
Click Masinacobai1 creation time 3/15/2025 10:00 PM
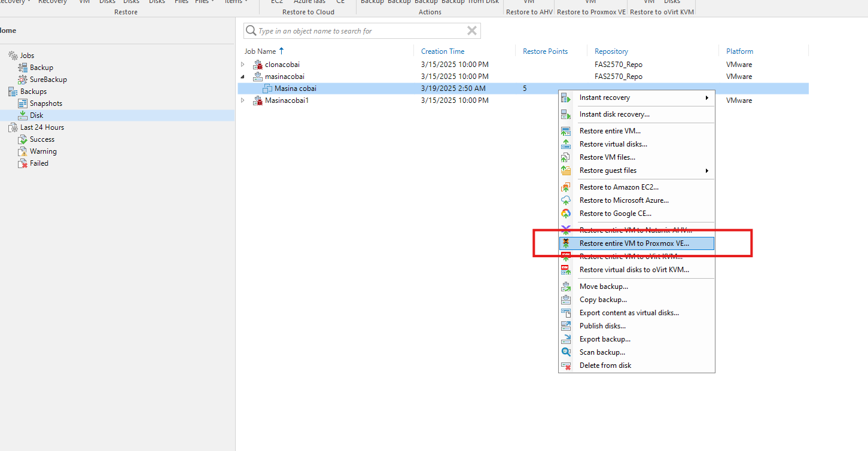click(455, 100)
